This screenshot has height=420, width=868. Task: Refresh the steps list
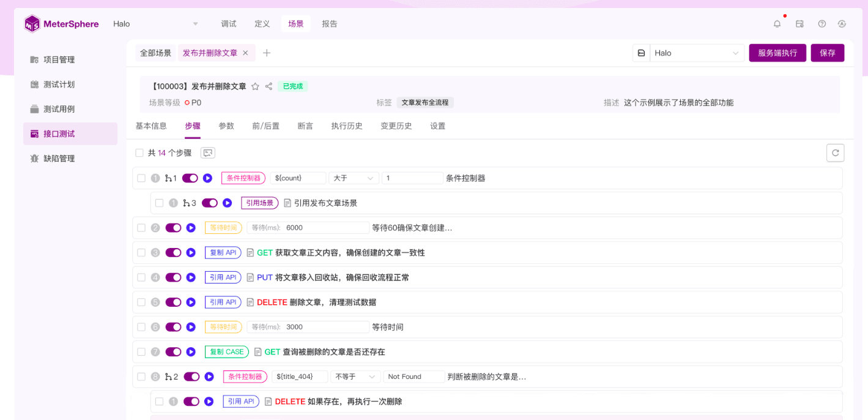(835, 153)
